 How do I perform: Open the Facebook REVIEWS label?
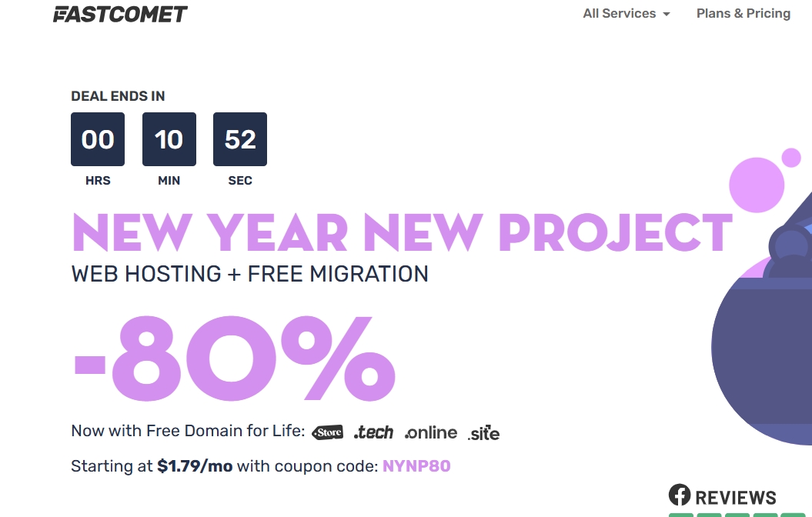click(736, 497)
